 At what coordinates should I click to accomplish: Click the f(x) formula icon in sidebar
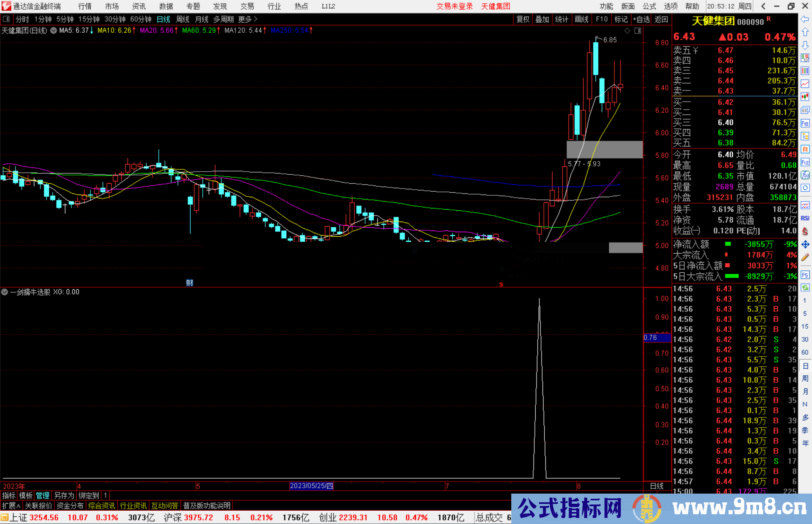(805, 175)
